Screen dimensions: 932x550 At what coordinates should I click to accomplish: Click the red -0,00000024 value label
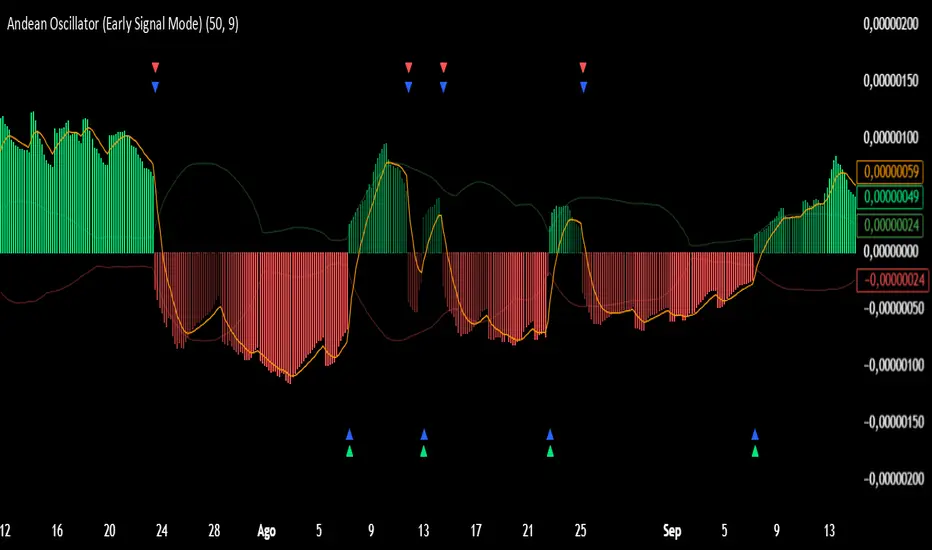point(890,279)
